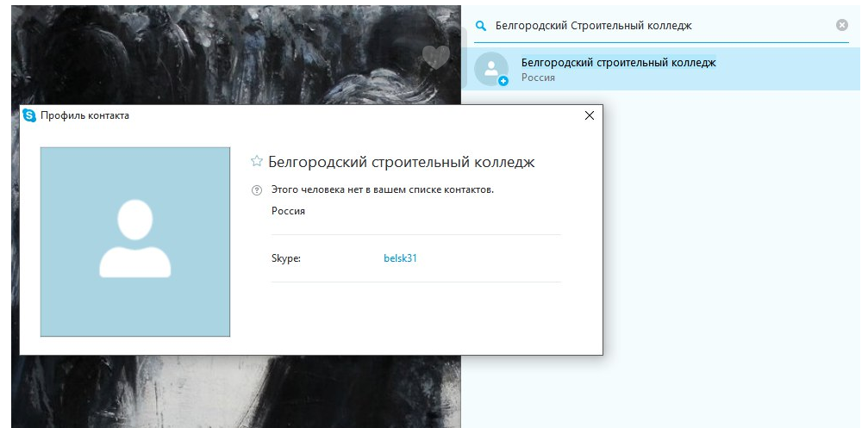Close the 'Профиль контакта' dialog
The width and height of the screenshot is (868, 428).
pos(590,115)
